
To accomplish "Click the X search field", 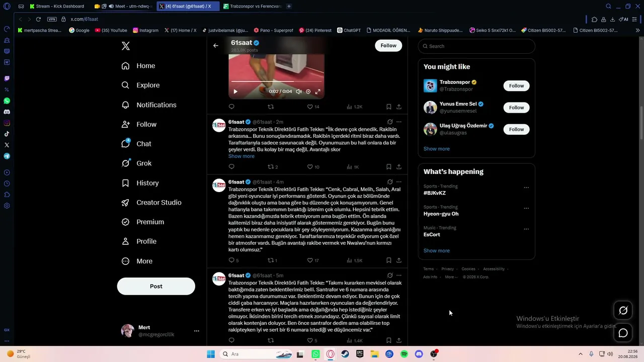I will tap(476, 46).
